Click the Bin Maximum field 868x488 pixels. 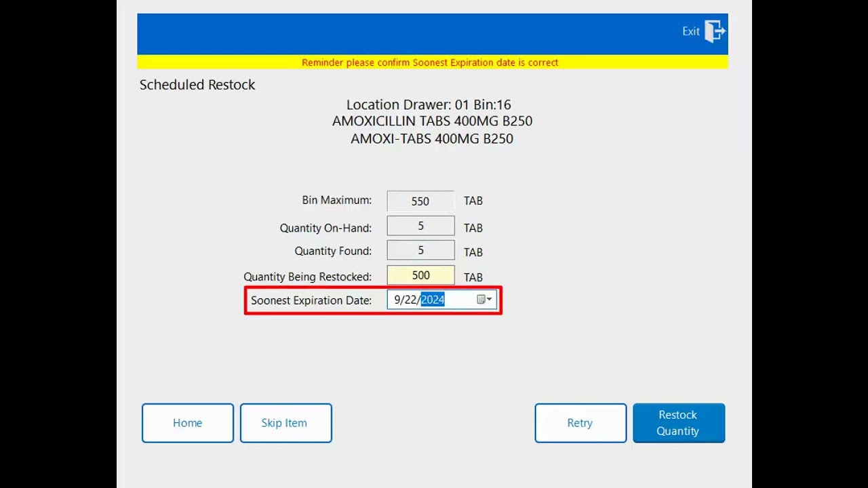[420, 201]
